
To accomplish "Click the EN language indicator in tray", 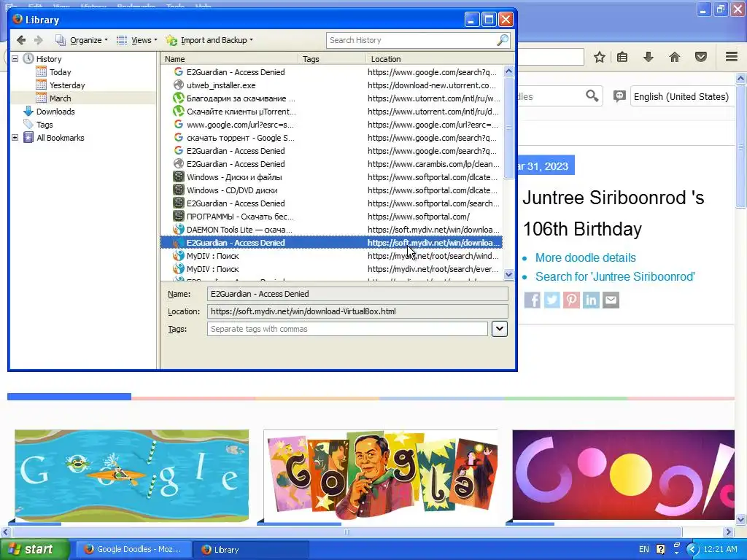I will pyautogui.click(x=643, y=549).
